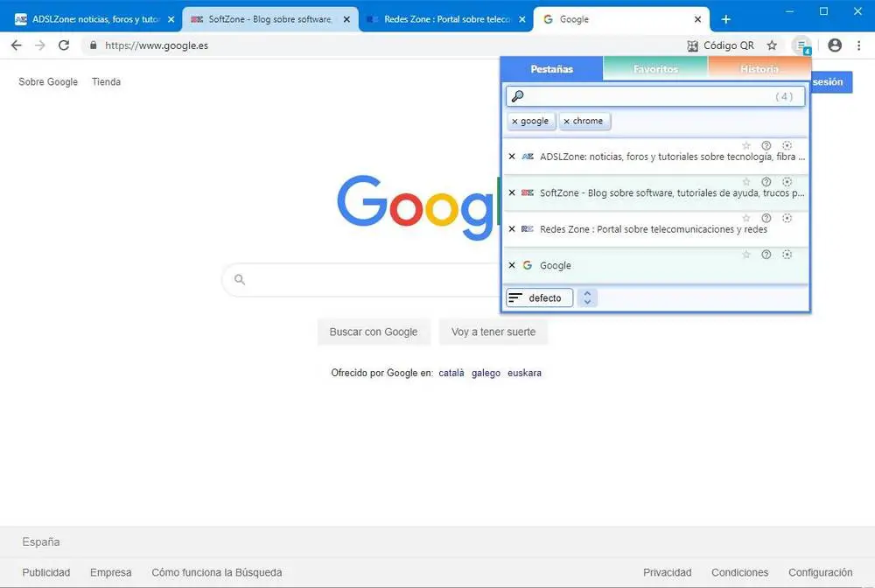Star the ADSLZone entry as favorite
875x588 pixels.
[x=746, y=145]
